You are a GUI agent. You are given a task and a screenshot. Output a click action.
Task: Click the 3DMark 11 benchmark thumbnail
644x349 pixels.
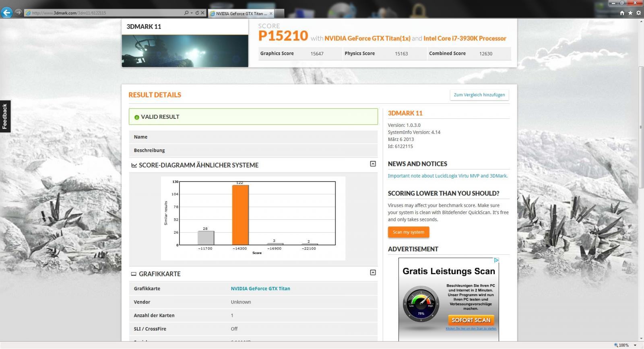coord(185,51)
